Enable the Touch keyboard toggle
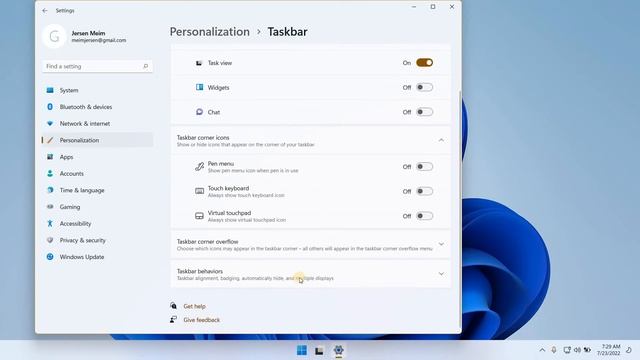 pyautogui.click(x=424, y=191)
